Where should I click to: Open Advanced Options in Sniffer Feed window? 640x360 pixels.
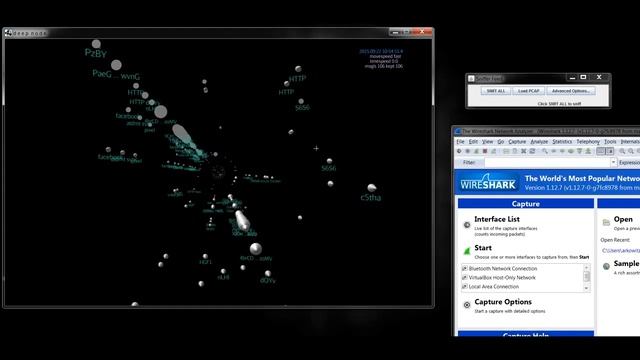tap(571, 91)
